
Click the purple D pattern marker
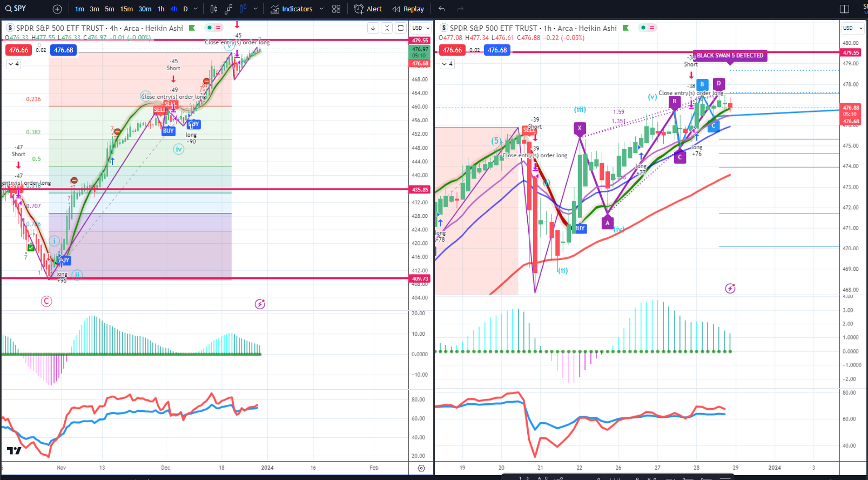click(x=718, y=83)
